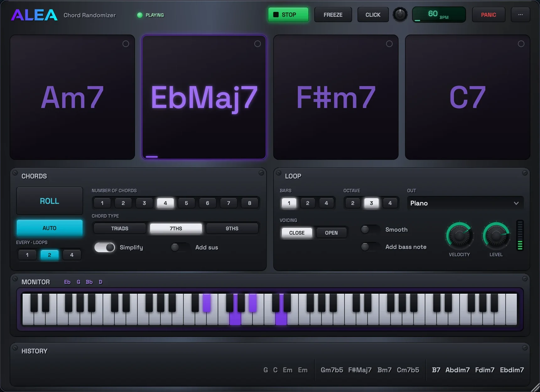The image size is (540, 392).
Task: Open the three-dots more options menu
Action: [x=521, y=15]
